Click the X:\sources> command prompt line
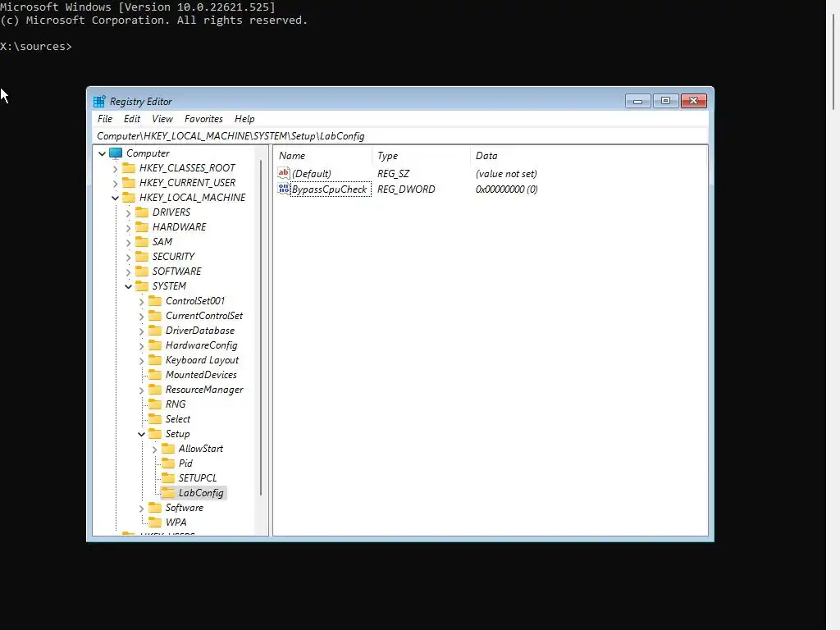This screenshot has height=630, width=840. pyautogui.click(x=36, y=47)
